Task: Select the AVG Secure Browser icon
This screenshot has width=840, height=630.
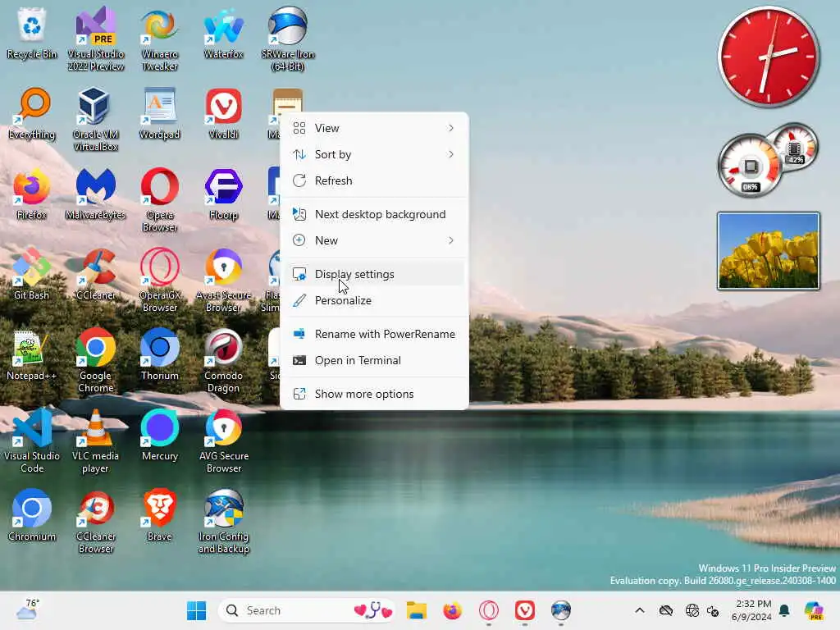Action: pyautogui.click(x=223, y=441)
